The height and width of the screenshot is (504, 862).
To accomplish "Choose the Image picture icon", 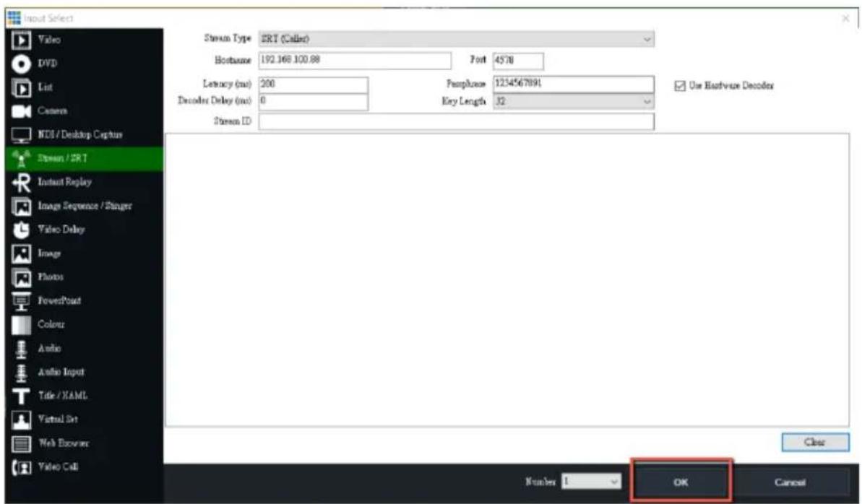I will (22, 253).
